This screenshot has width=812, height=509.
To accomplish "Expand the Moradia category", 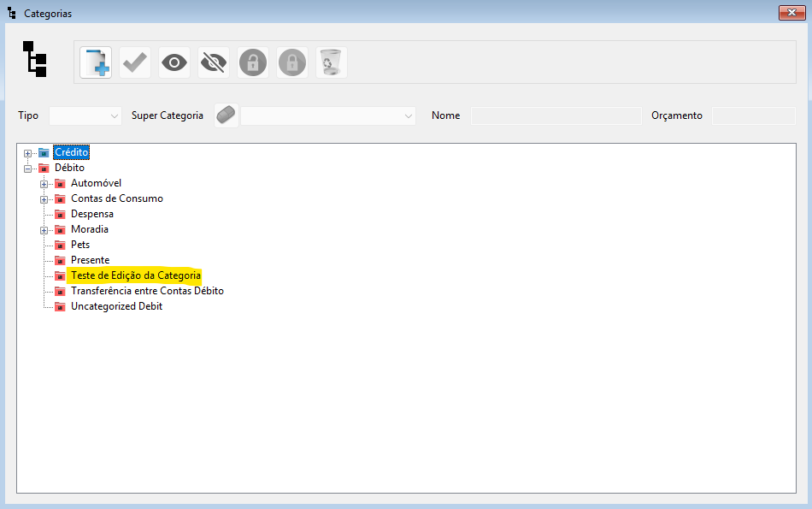I will pos(44,230).
